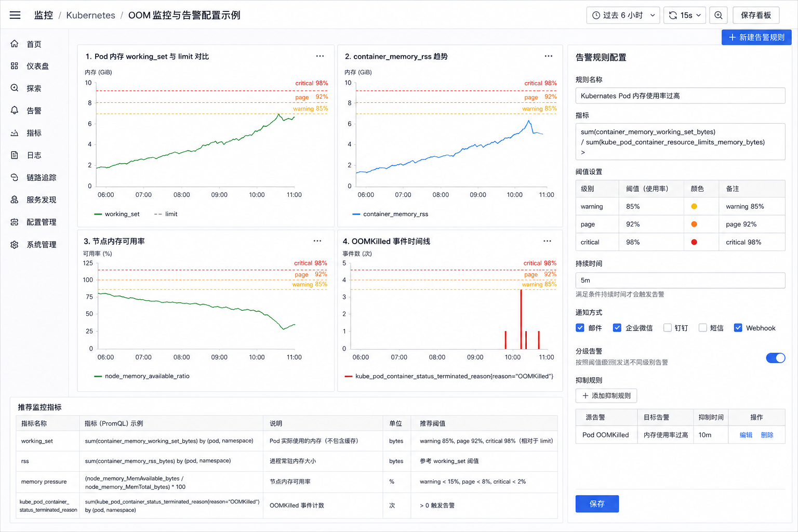Screen dimensions: 798x532
Task: Go to Kubernetes breadcrumb
Action: (91, 15)
